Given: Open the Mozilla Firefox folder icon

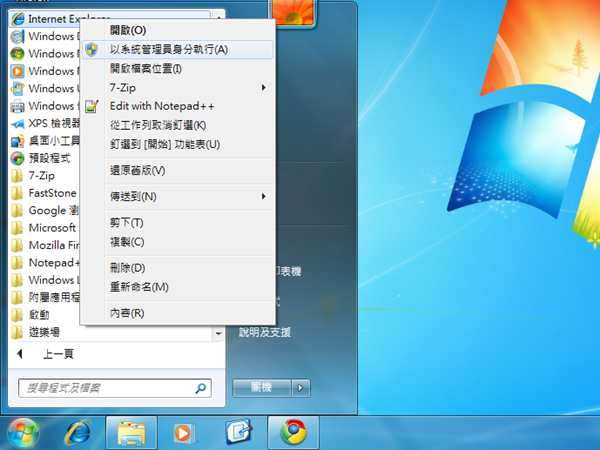Looking at the screenshot, I should (x=17, y=245).
